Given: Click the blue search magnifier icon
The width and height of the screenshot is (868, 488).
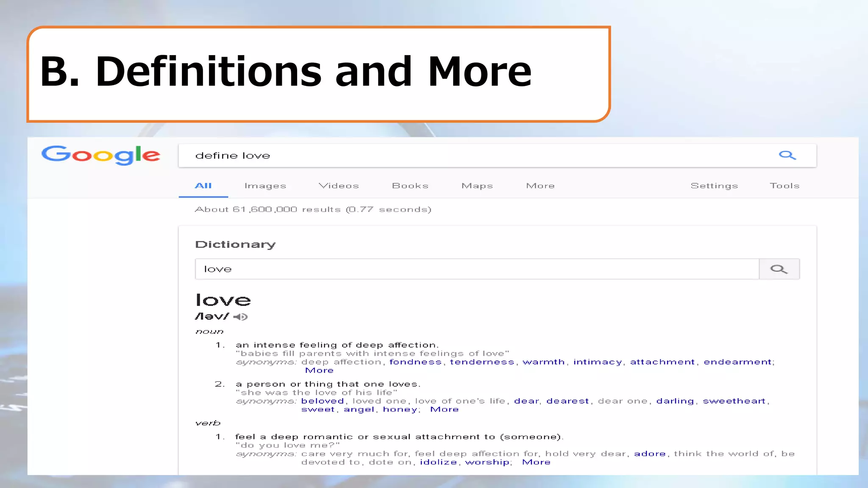Looking at the screenshot, I should [x=787, y=155].
